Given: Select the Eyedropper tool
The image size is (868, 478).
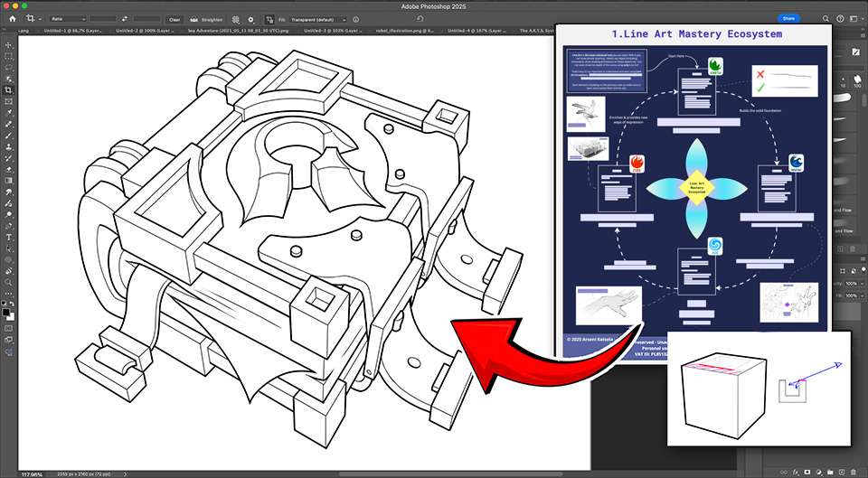Looking at the screenshot, I should point(8,113).
